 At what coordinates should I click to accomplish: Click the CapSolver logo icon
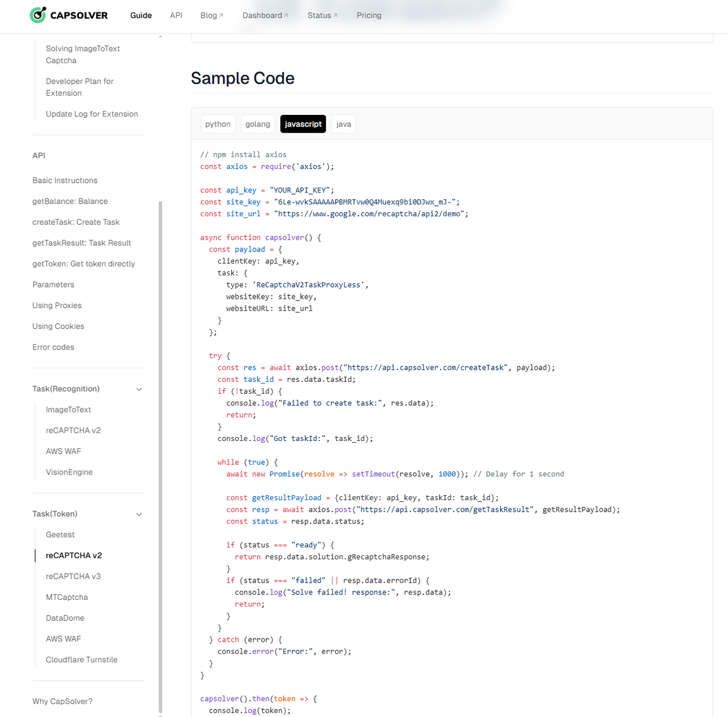click(x=38, y=15)
